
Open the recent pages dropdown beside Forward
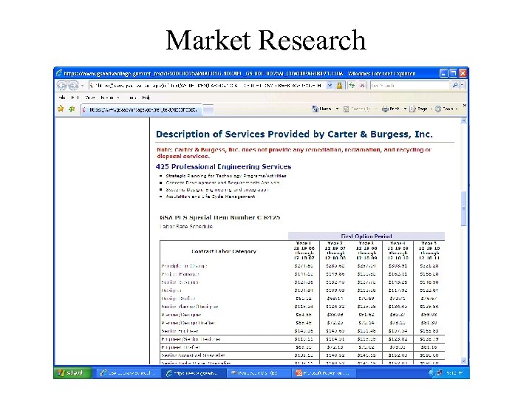pos(83,86)
